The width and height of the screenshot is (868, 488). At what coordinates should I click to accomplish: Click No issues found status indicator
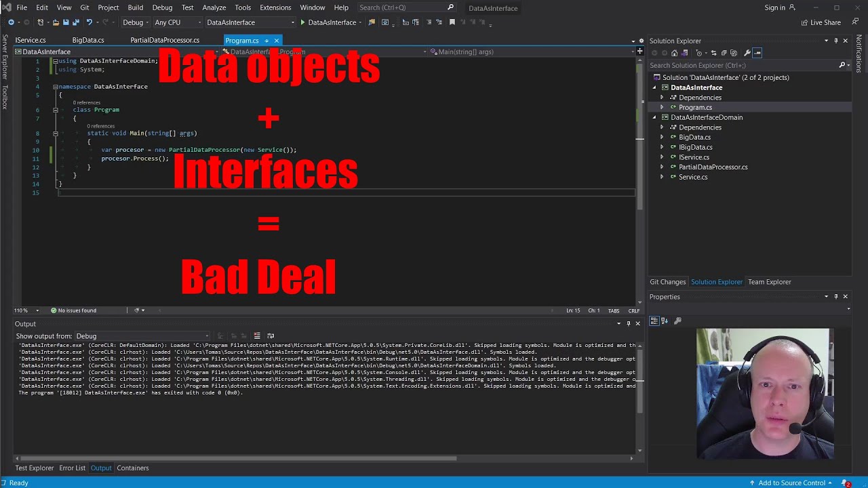73,310
